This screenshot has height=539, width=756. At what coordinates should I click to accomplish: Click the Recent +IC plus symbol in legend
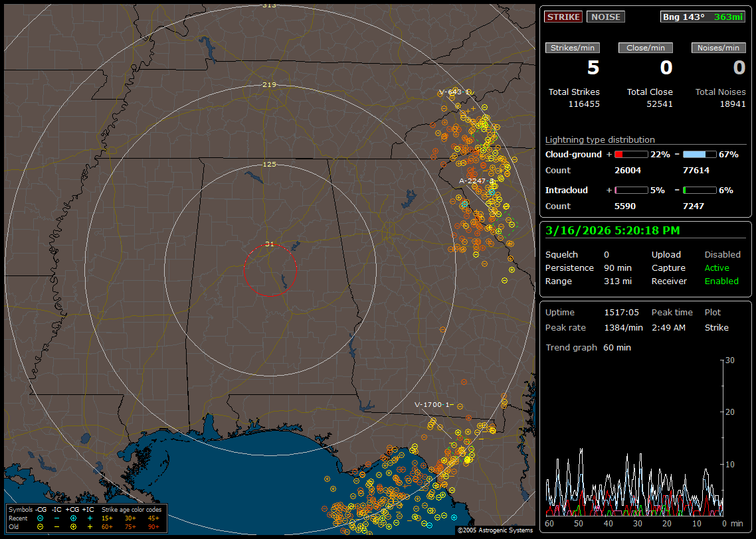(x=90, y=518)
